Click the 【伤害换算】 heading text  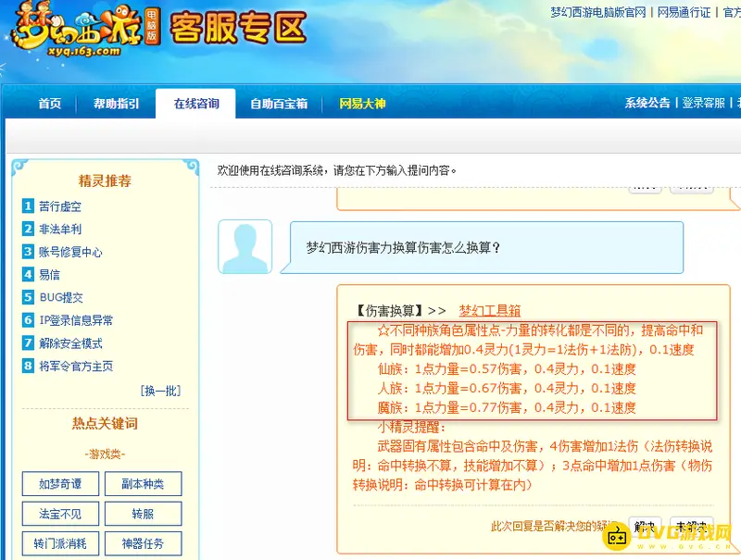pyautogui.click(x=389, y=311)
